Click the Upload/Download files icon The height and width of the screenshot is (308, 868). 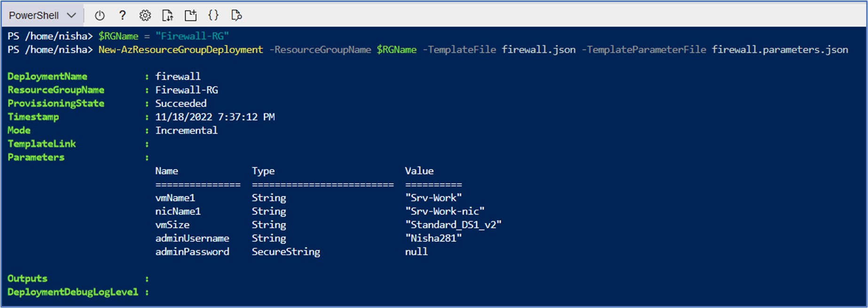pyautogui.click(x=167, y=15)
